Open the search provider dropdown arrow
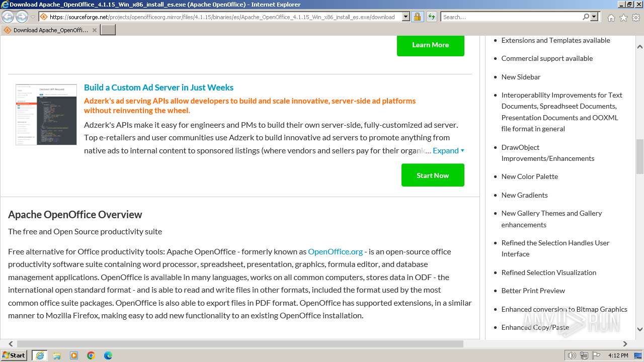Viewport: 644px width, 362px height. 594,17
